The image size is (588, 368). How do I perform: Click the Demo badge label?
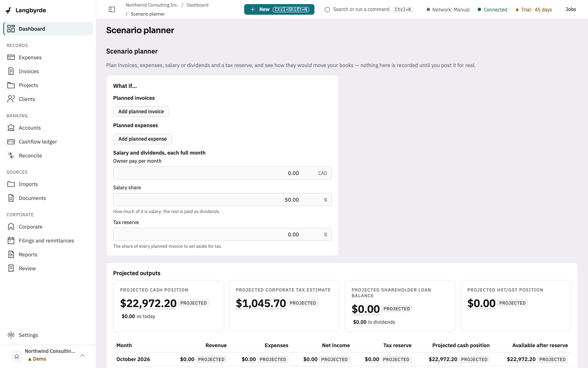tap(37, 359)
